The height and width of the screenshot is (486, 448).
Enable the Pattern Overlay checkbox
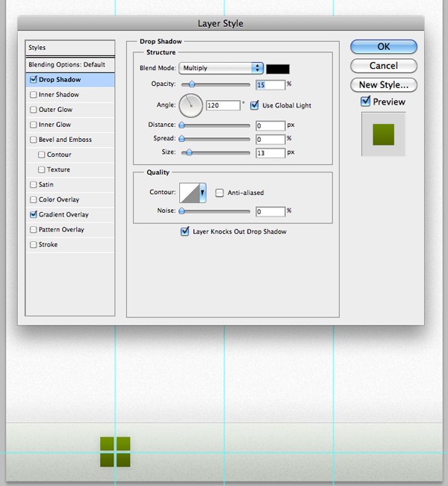coord(33,229)
